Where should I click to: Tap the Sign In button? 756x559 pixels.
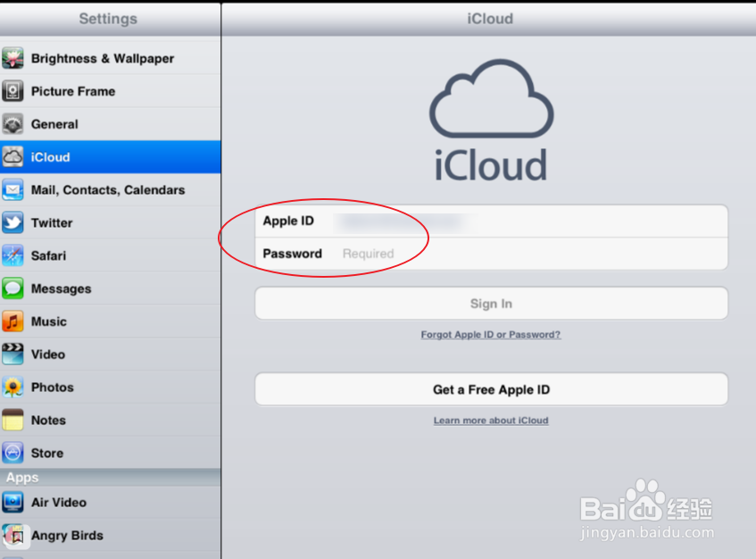491,304
